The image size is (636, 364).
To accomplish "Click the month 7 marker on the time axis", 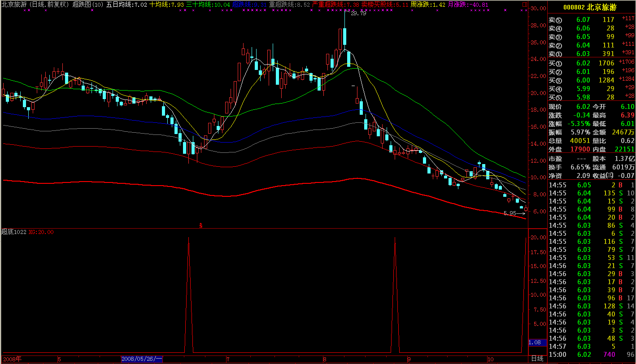I will pos(228,359).
